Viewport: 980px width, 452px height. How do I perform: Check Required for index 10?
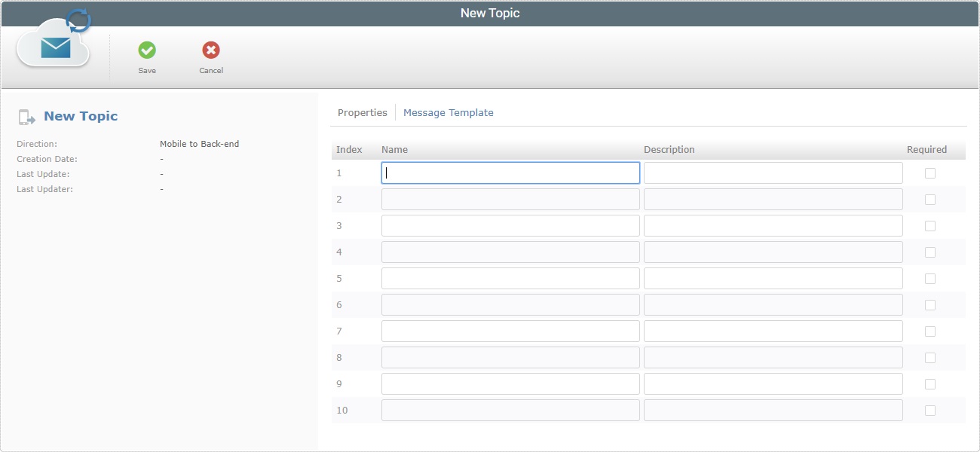pyautogui.click(x=929, y=410)
